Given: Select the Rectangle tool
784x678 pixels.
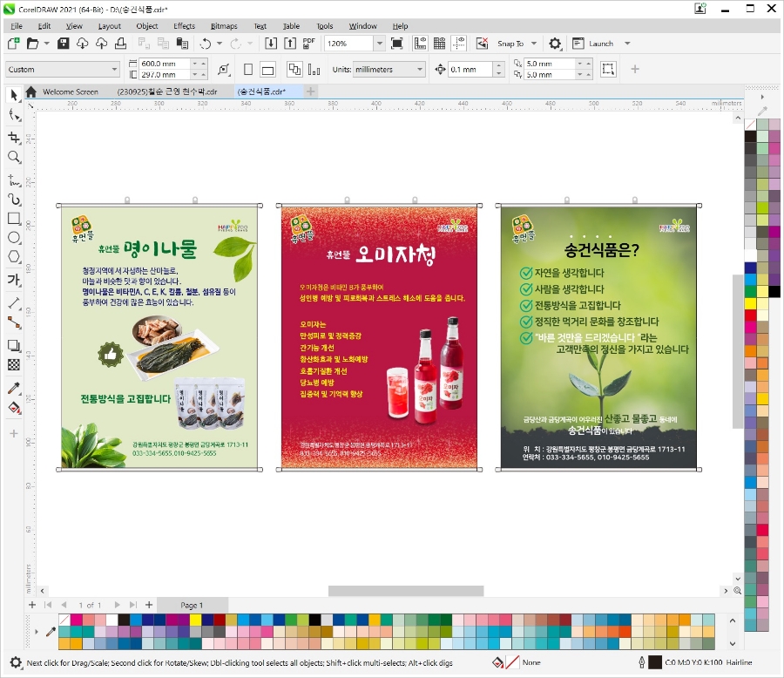Looking at the screenshot, I should point(14,219).
